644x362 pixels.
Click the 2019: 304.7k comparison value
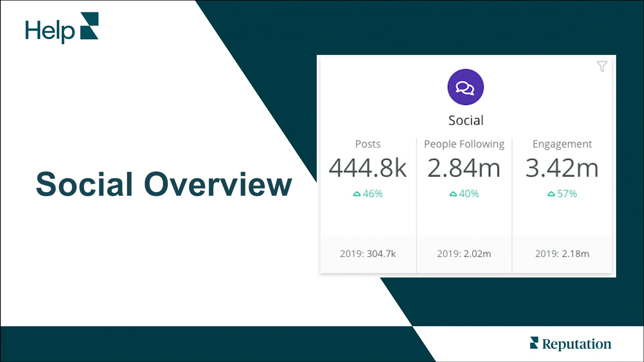368,254
